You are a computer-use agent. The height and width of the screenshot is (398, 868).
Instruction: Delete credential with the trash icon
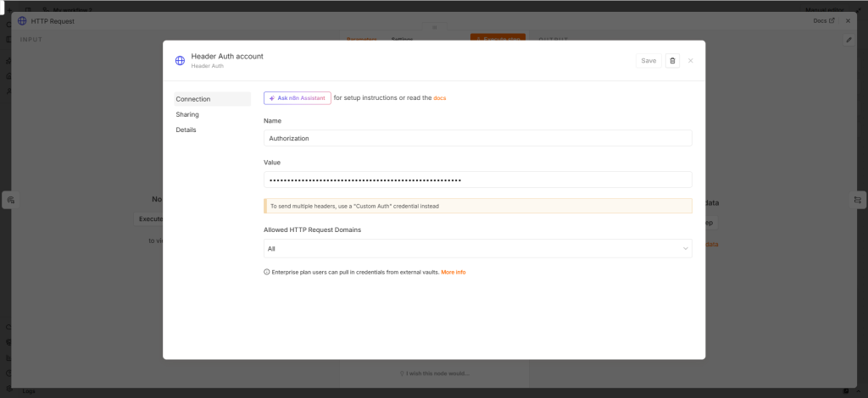672,61
